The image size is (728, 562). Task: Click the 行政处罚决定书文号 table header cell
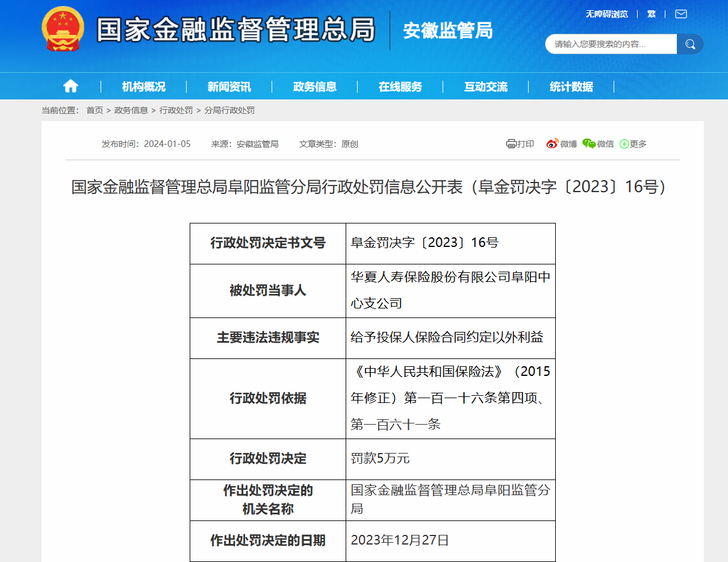[268, 243]
